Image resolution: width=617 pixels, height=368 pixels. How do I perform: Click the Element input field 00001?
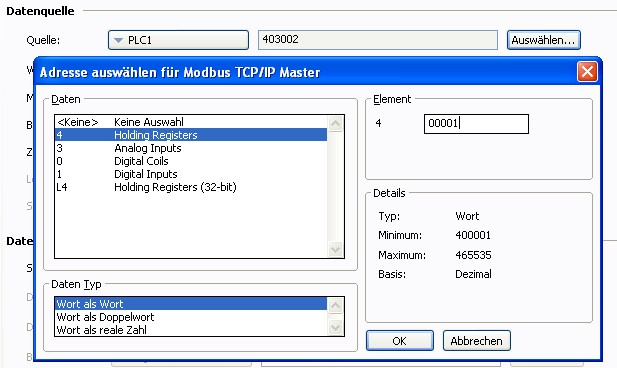(476, 124)
